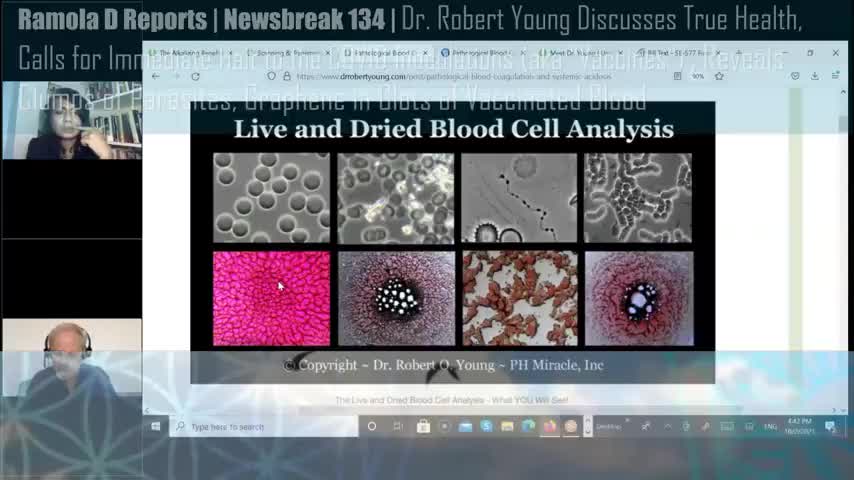Viewport: 854px width, 480px height.
Task: Open the notification center icon
Action: (x=831, y=427)
